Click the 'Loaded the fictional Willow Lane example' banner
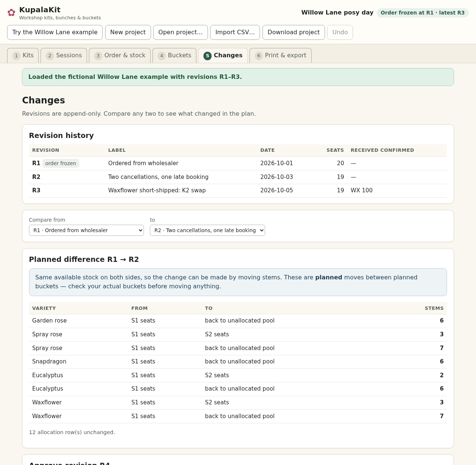476x465 pixels. click(x=238, y=77)
